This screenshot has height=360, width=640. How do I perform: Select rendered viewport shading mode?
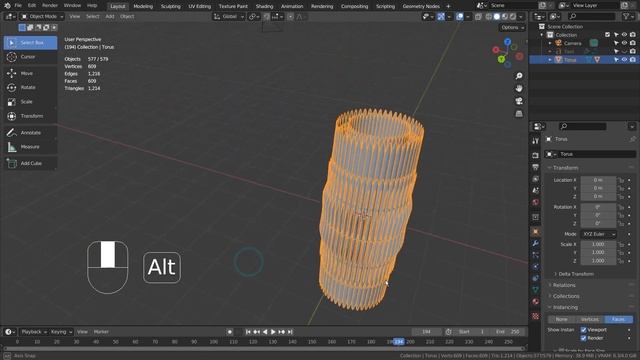(513, 17)
